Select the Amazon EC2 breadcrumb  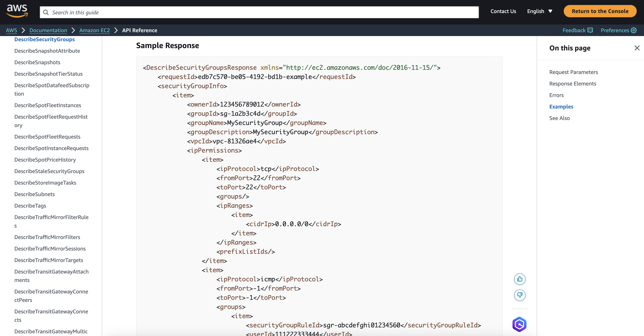point(94,30)
